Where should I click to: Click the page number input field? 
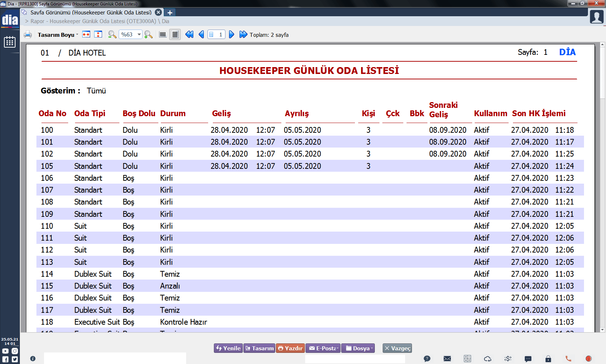click(x=216, y=35)
